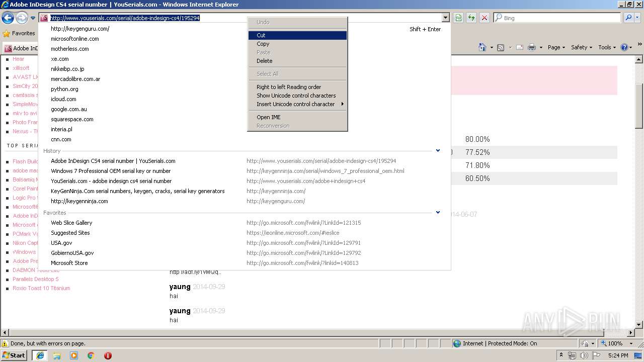
Task: Expand Insert Unicode control character submenu
Action: pyautogui.click(x=297, y=104)
